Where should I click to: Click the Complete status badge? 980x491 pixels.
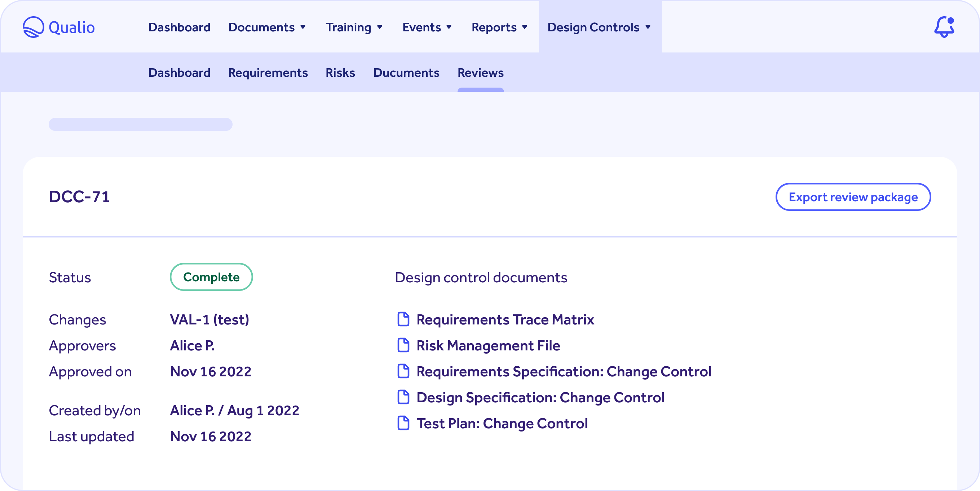click(211, 277)
